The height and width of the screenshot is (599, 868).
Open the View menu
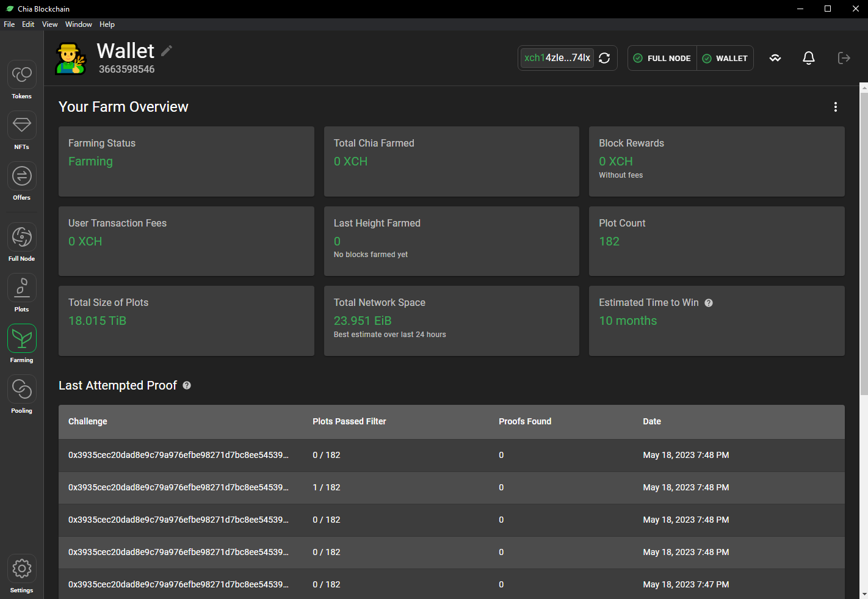pos(49,24)
